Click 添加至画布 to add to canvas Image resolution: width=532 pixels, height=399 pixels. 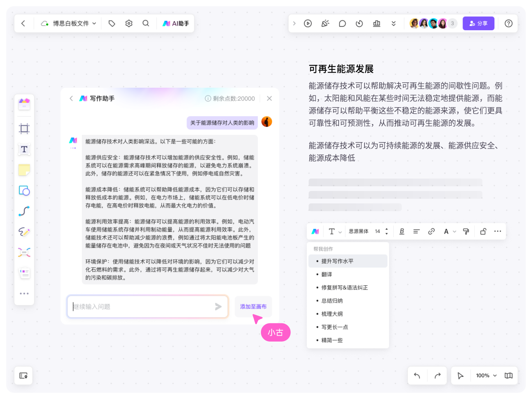253,307
